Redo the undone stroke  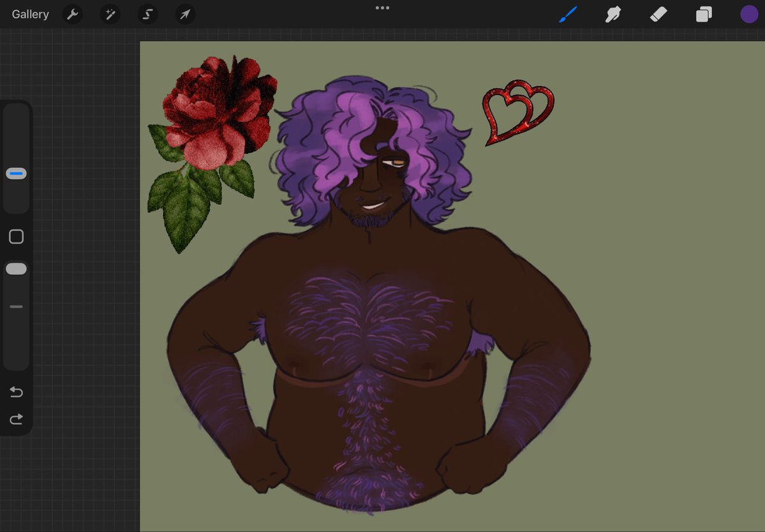point(16,419)
